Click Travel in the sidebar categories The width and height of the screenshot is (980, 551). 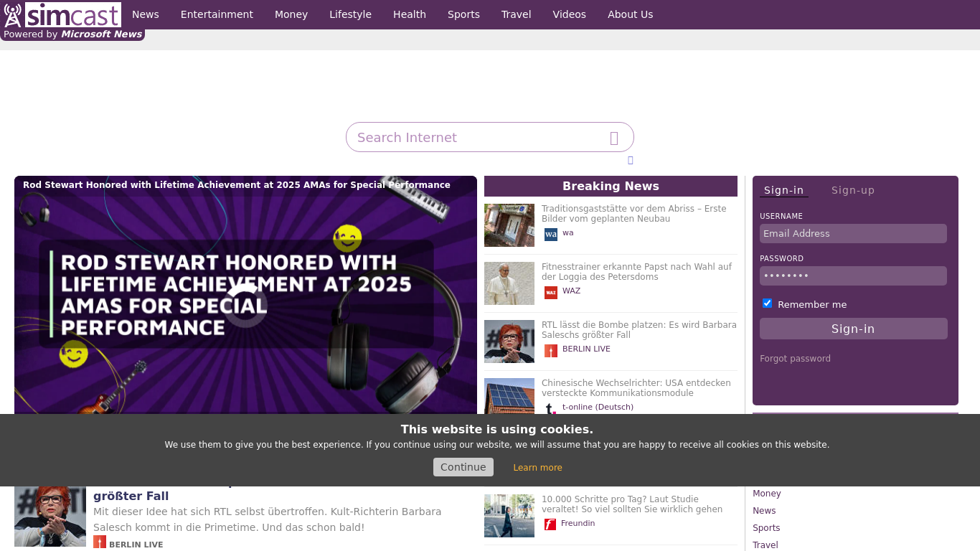(x=765, y=545)
